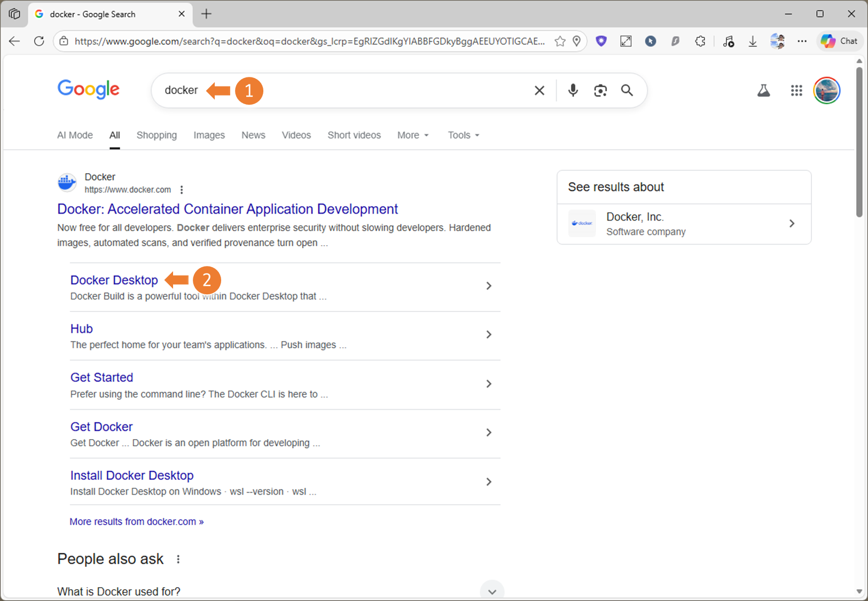868x601 pixels.
Task: Click the Docker, Inc. thumbnail image
Action: (x=582, y=223)
